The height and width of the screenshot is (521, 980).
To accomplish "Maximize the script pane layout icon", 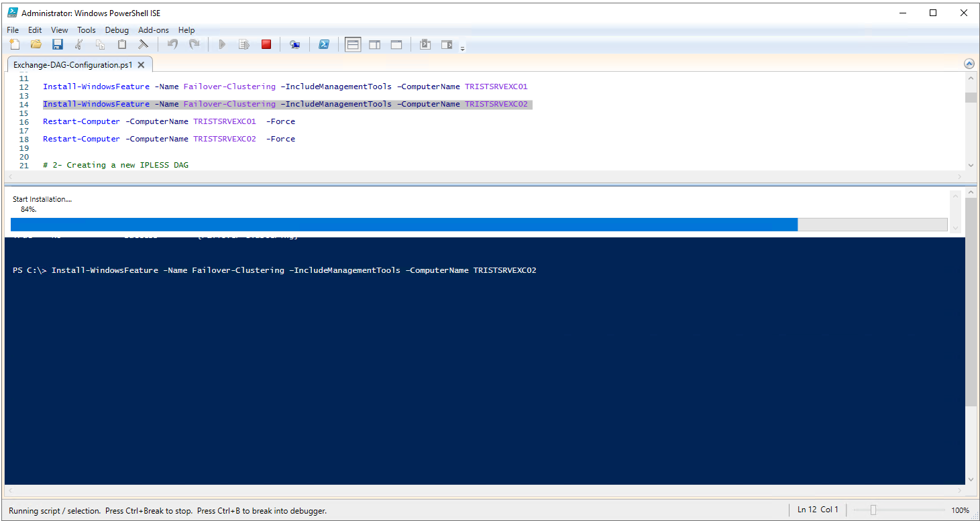I will pos(396,44).
